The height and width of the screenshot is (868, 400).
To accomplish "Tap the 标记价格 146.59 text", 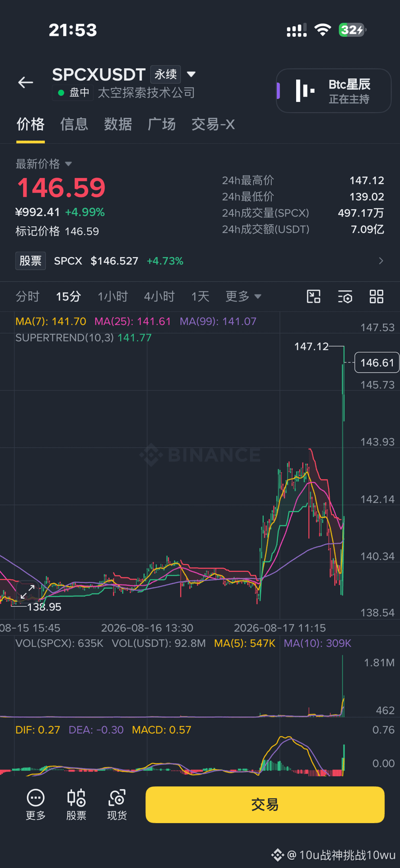I will pos(57,231).
